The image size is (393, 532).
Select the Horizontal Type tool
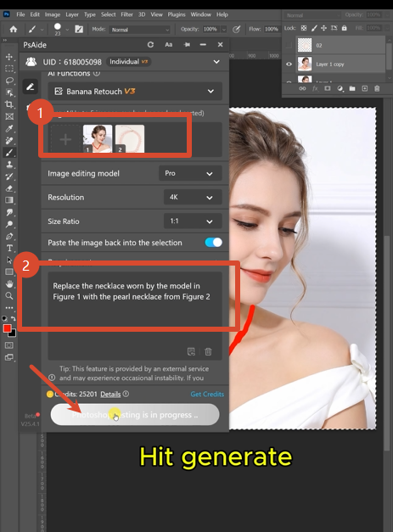[9, 248]
